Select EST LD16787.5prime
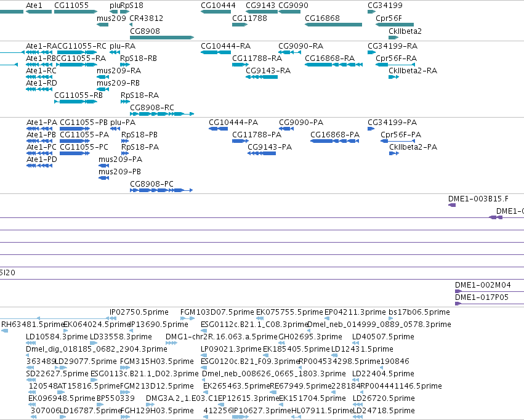 point(63,417)
